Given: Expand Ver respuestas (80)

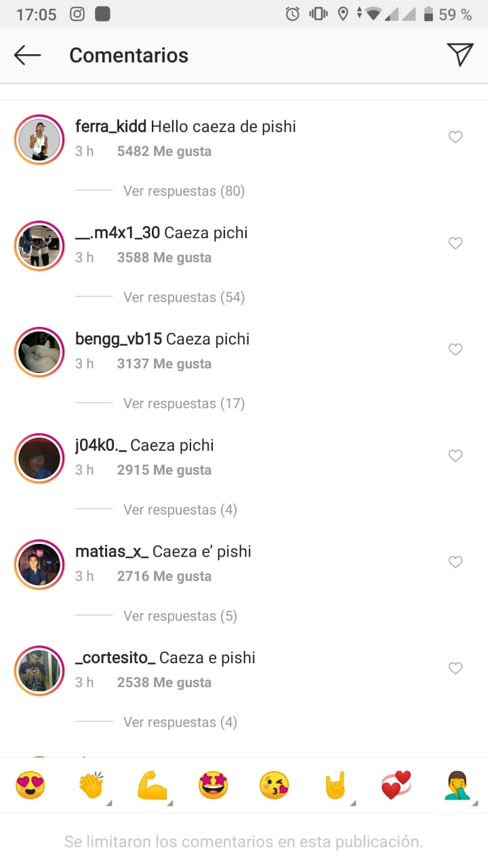Looking at the screenshot, I should [x=184, y=191].
